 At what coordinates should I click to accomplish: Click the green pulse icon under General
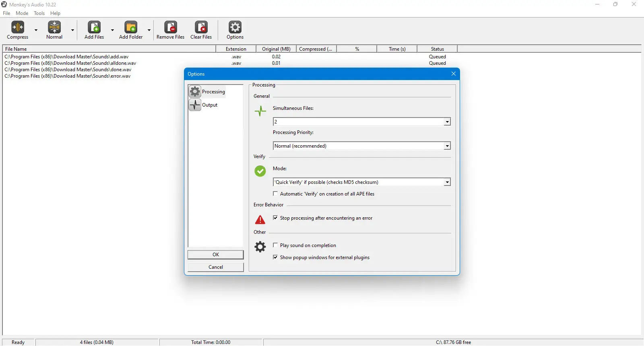click(x=260, y=111)
